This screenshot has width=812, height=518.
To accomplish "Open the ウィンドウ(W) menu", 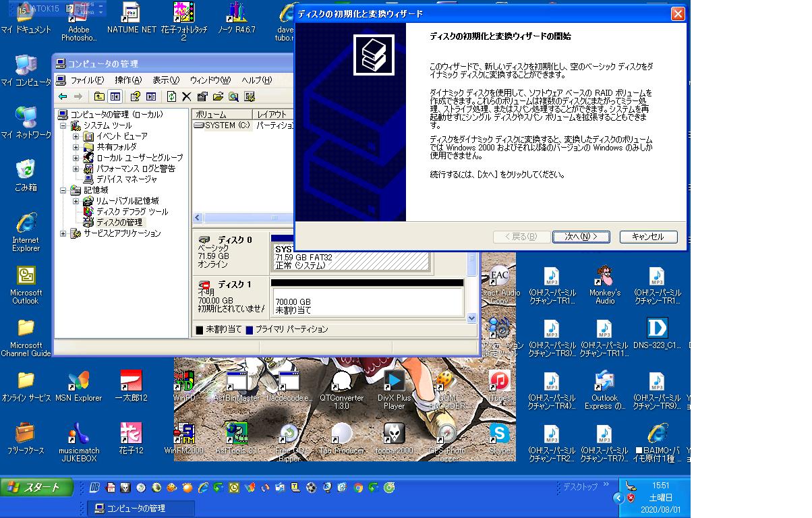I will coord(210,80).
